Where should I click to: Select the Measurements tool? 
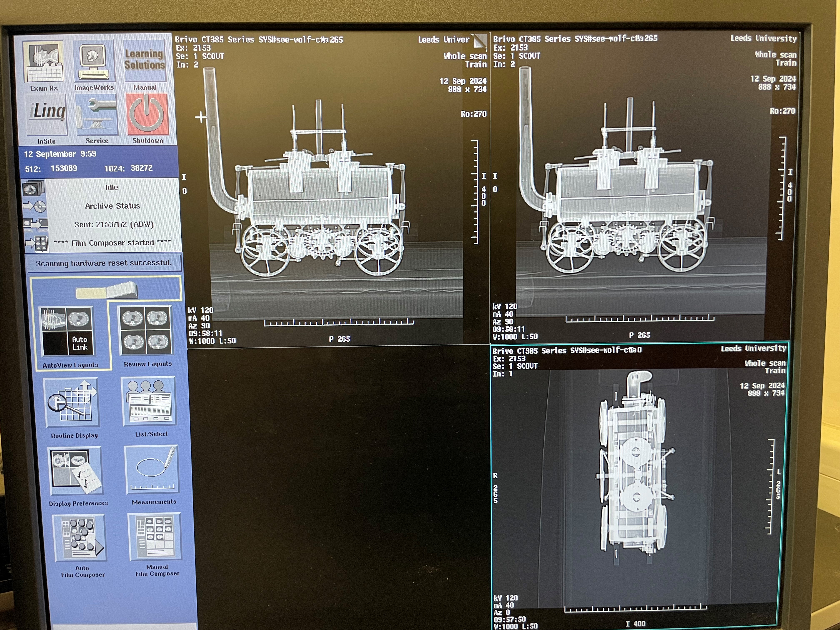click(152, 469)
